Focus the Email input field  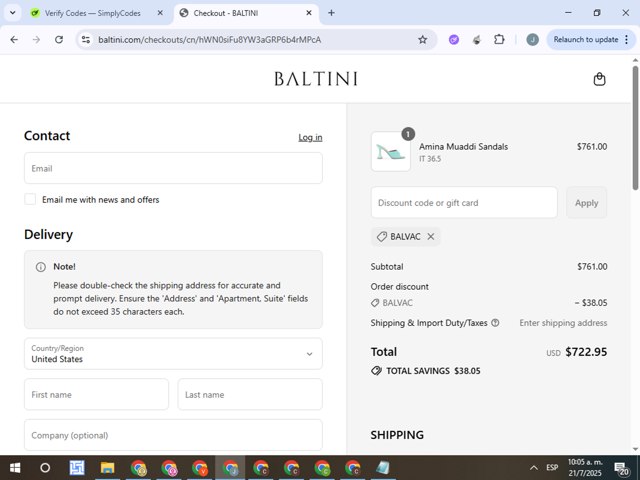173,168
